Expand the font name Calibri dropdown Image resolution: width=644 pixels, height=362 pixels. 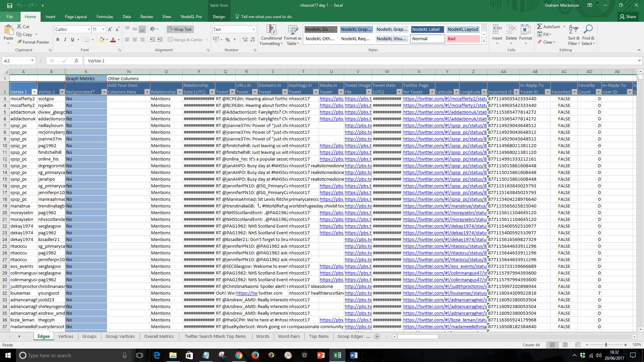(89, 29)
